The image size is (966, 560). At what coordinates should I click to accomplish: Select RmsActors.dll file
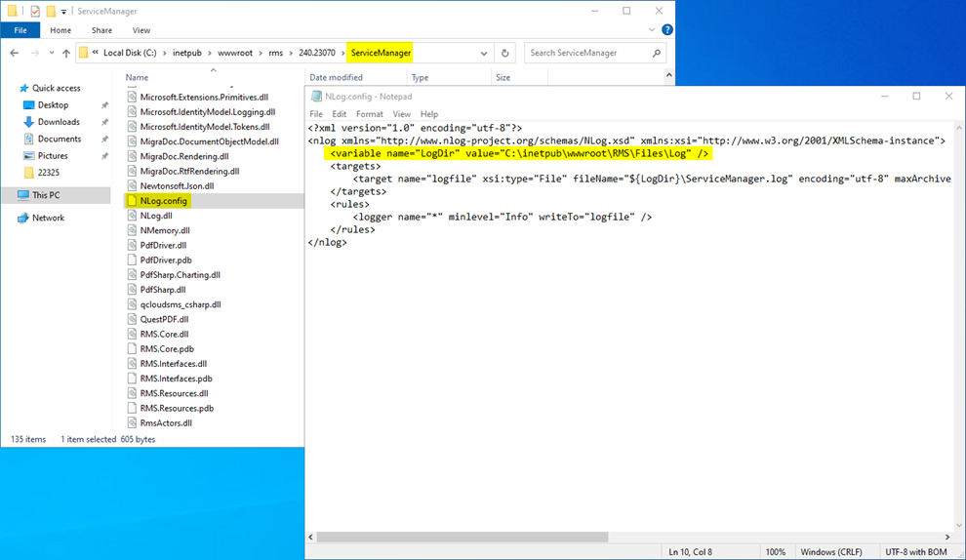point(166,422)
